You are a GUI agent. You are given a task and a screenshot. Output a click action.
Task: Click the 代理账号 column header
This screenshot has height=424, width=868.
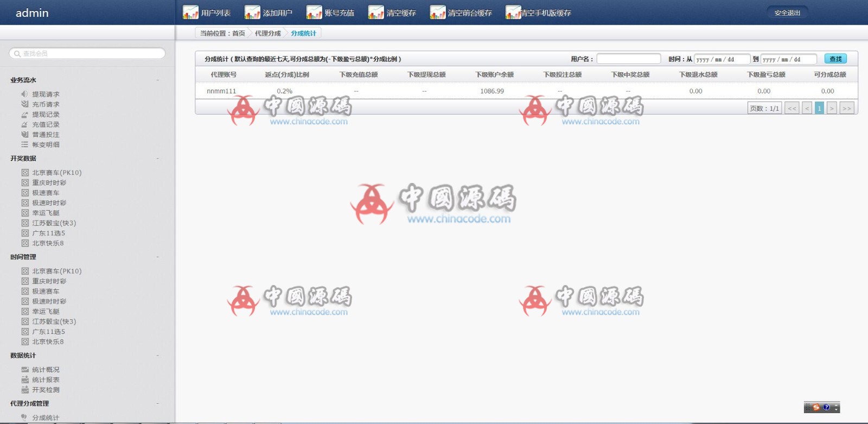click(224, 74)
